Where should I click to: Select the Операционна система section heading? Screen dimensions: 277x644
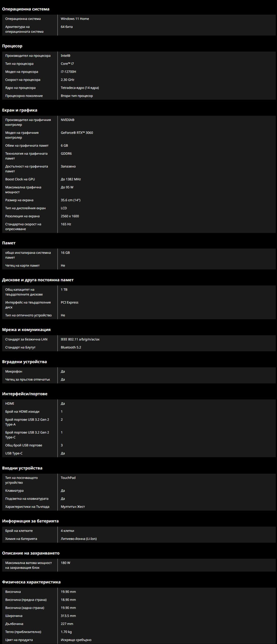[26, 9]
